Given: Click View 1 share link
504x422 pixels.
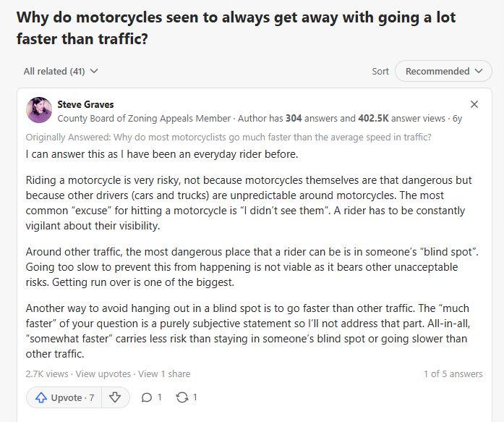Looking at the screenshot, I should pyautogui.click(x=164, y=374).
